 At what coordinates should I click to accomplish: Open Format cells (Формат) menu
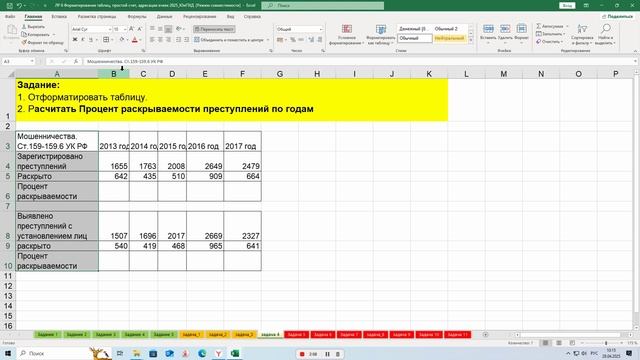[521, 33]
